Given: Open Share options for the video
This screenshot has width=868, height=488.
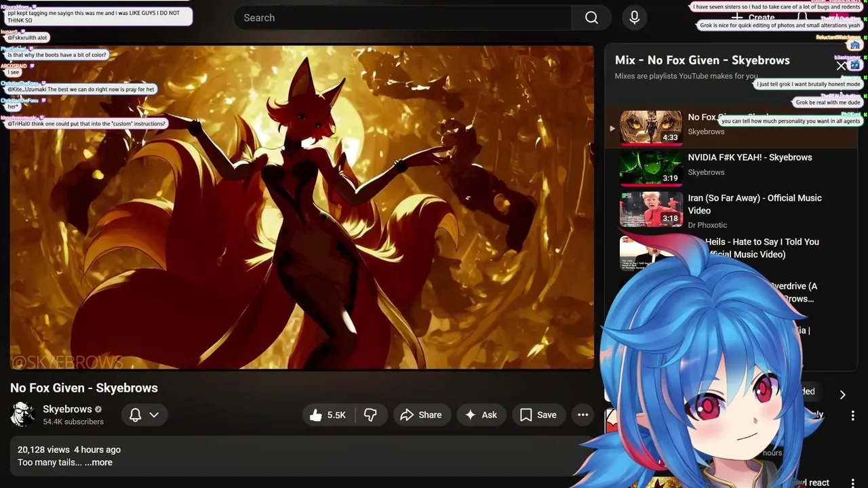Looking at the screenshot, I should 421,415.
